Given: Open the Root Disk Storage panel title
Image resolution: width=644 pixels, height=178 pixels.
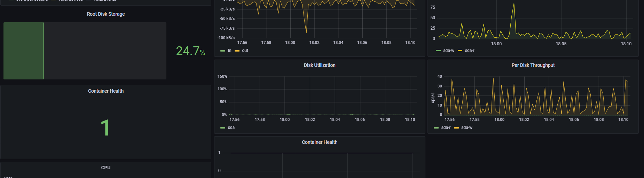Looking at the screenshot, I should coord(106,14).
